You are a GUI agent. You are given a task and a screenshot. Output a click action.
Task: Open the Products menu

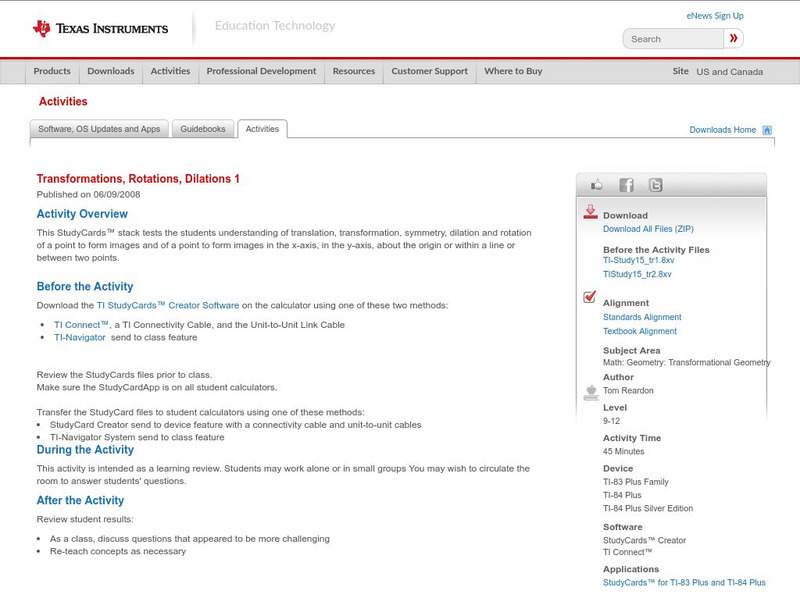click(52, 71)
